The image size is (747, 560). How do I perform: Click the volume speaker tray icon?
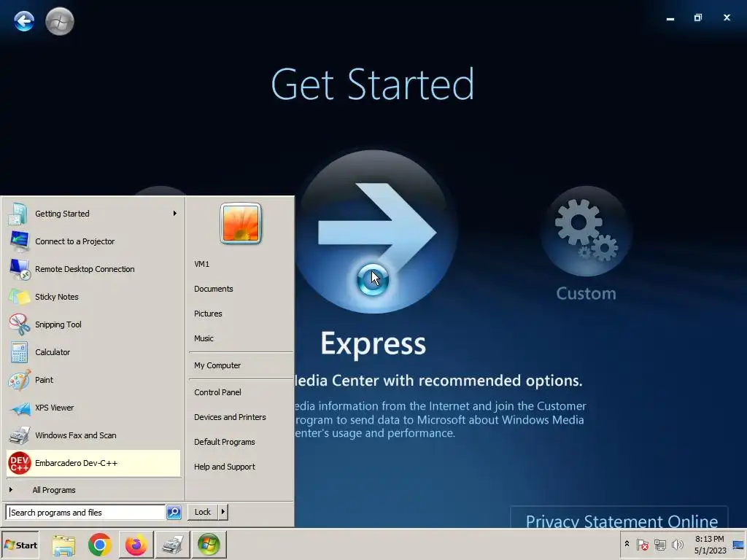coord(677,544)
